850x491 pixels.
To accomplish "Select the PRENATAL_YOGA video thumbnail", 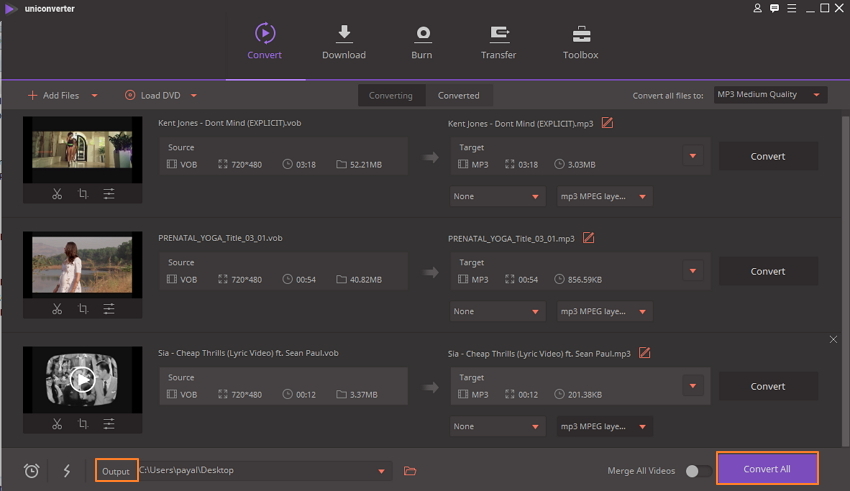I will [82, 264].
